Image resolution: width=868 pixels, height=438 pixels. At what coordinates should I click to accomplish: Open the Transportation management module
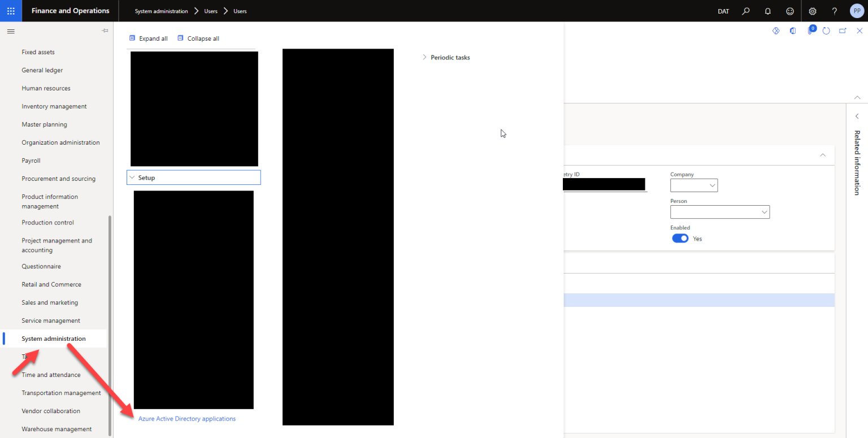tap(61, 393)
